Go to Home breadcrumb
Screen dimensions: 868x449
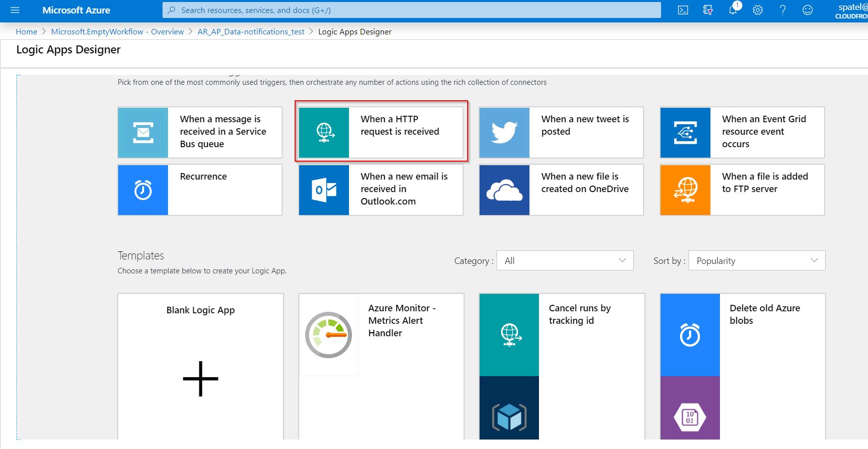pos(26,31)
